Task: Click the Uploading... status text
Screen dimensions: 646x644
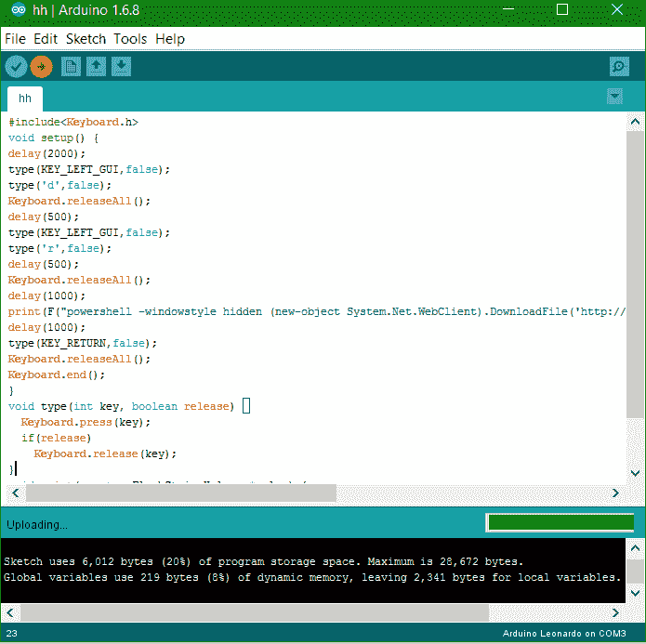Action: (37, 524)
